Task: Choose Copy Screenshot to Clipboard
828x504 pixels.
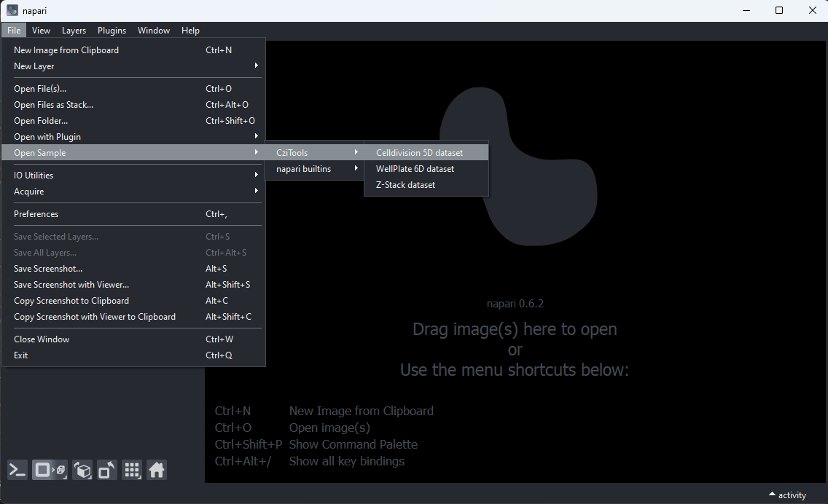Action: 133,301
